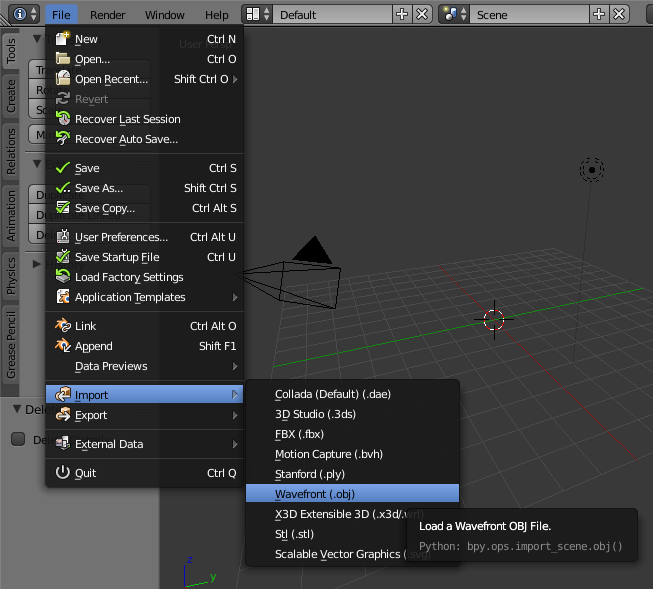Delete the current scene with X icon
Image resolution: width=653 pixels, height=589 pixels.
point(619,15)
